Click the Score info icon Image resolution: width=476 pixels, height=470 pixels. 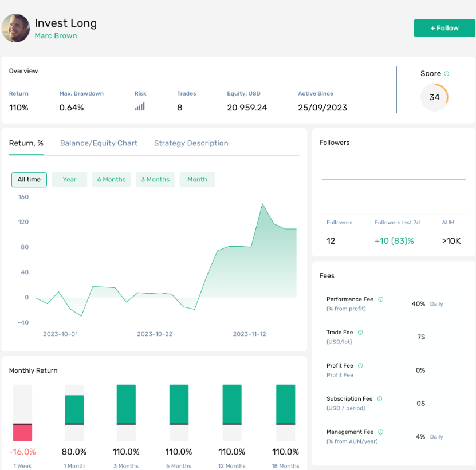point(446,73)
